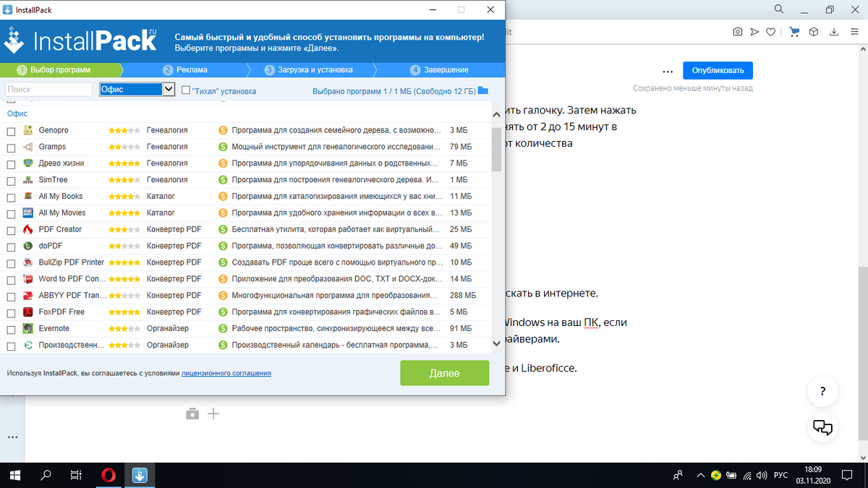Click the All My Books icon
The width and height of the screenshot is (868, 488).
pyautogui.click(x=28, y=196)
